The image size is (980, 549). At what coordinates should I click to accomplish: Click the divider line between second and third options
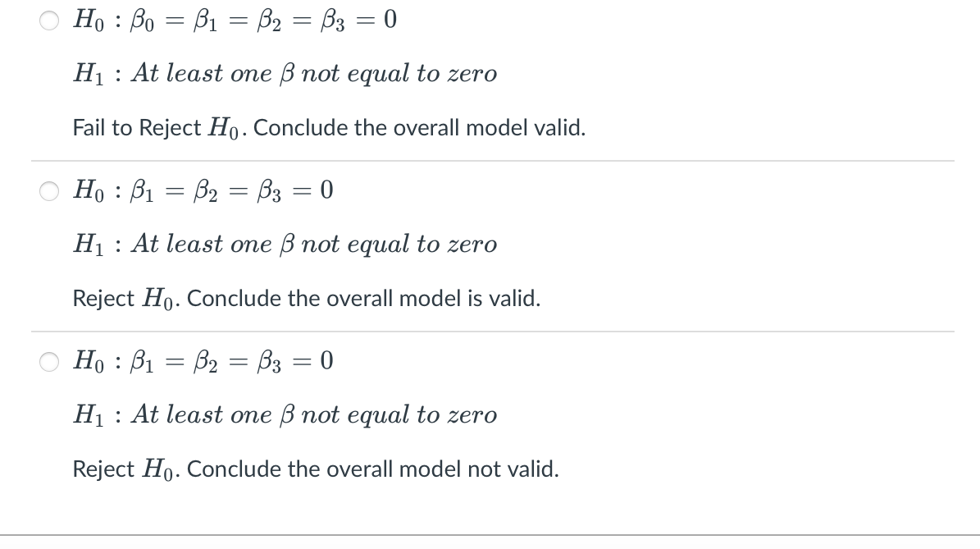[x=492, y=329]
